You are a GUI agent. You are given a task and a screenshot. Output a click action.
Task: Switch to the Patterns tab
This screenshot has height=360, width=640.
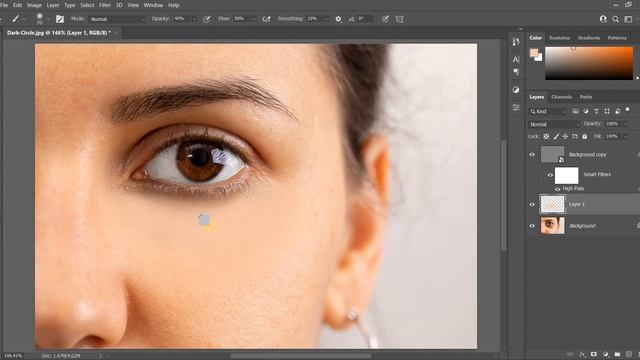(x=617, y=38)
